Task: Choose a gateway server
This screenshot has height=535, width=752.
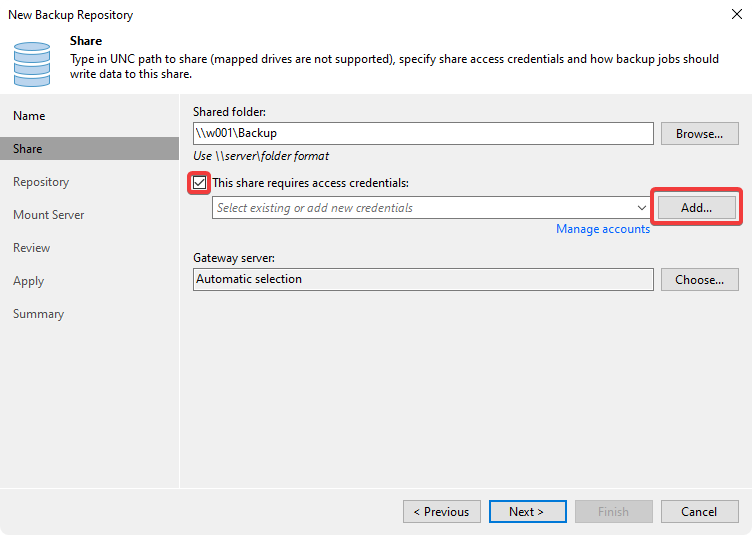Action: pos(699,280)
